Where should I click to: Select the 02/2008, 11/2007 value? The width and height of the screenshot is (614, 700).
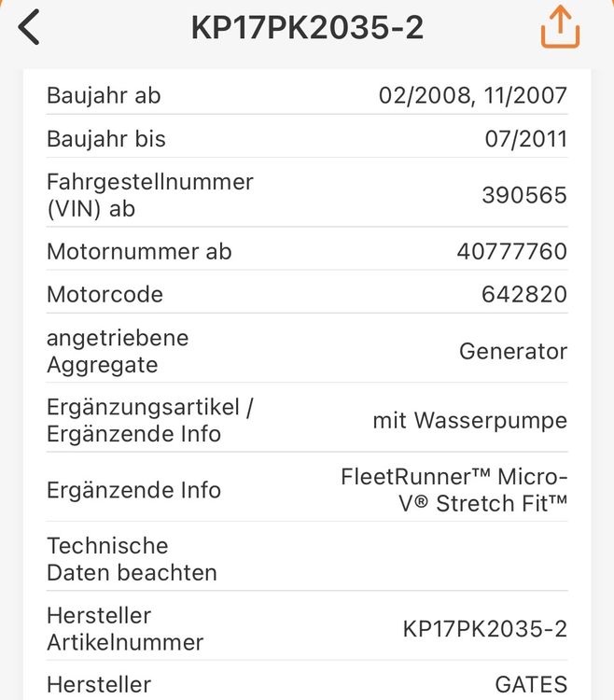[473, 95]
